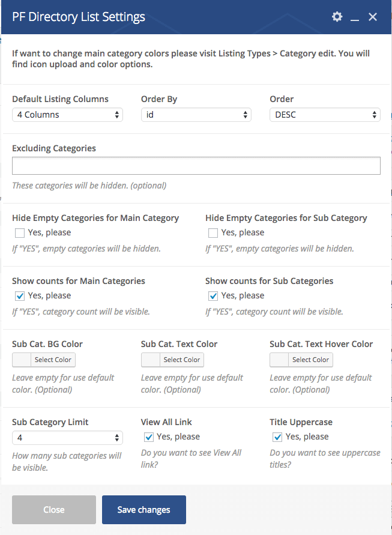Open the settings gear icon in header
The width and height of the screenshot is (392, 535).
tap(337, 17)
